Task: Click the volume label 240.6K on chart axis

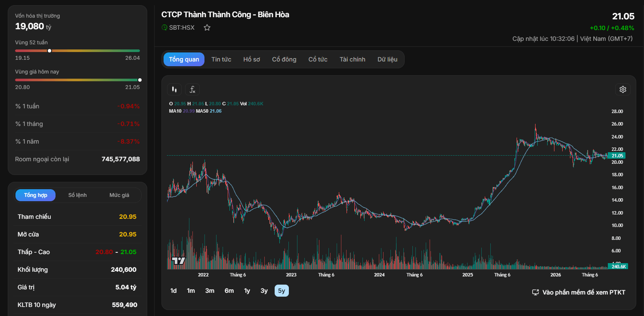Action: [617, 267]
